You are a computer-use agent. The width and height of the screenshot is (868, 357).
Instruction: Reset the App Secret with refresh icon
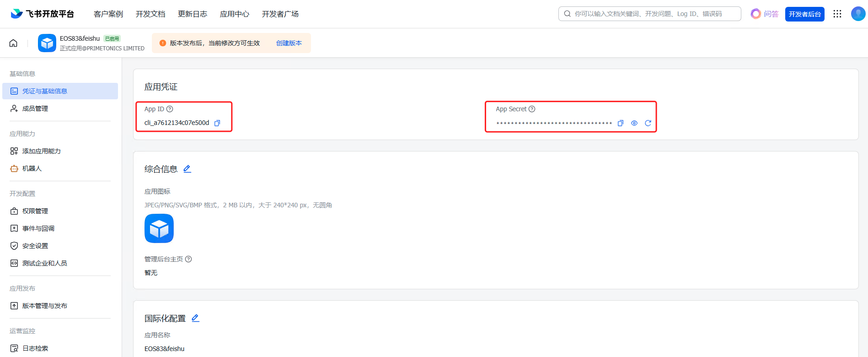(648, 123)
